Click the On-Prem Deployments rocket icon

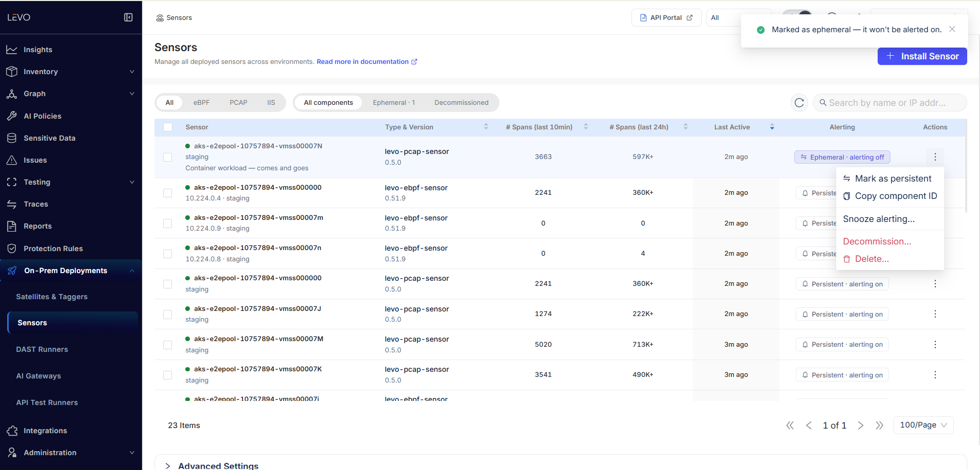pos(12,271)
